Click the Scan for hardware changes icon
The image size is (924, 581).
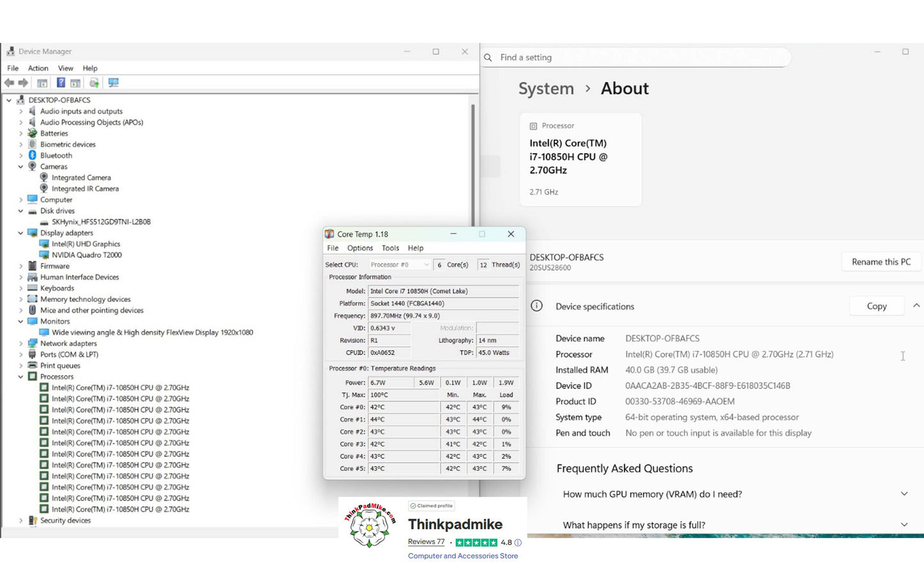tap(114, 83)
